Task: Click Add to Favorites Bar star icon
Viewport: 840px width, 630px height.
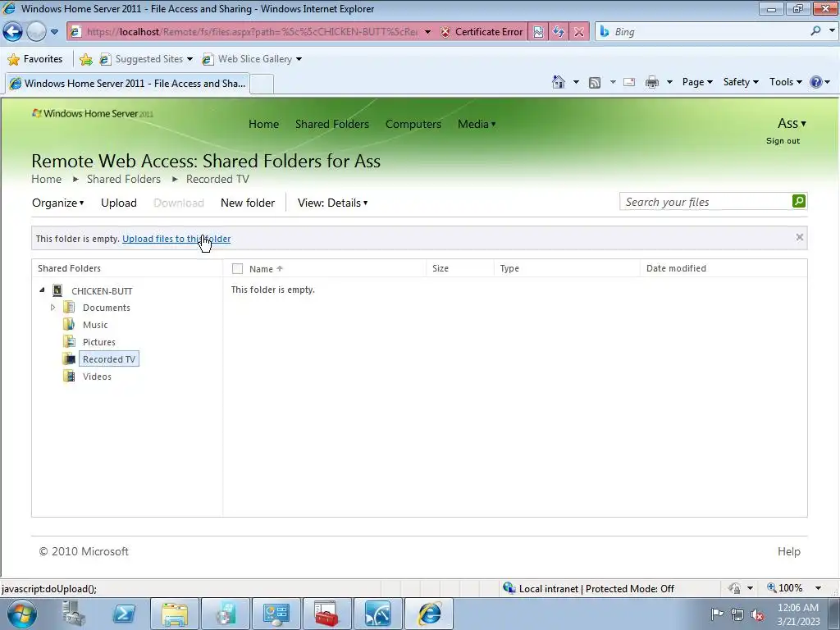Action: pos(85,59)
